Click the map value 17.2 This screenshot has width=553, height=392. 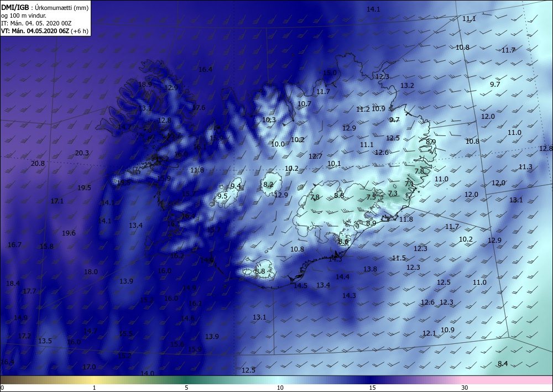(24, 336)
